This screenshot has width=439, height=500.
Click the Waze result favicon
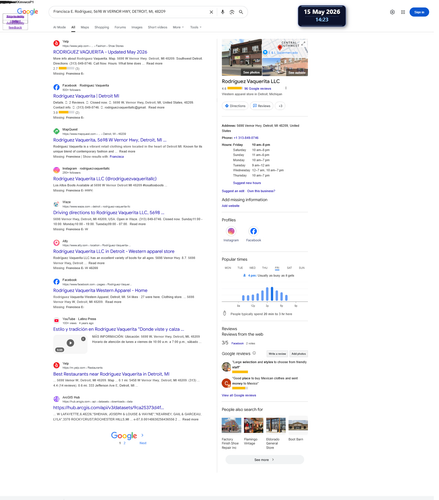click(56, 204)
